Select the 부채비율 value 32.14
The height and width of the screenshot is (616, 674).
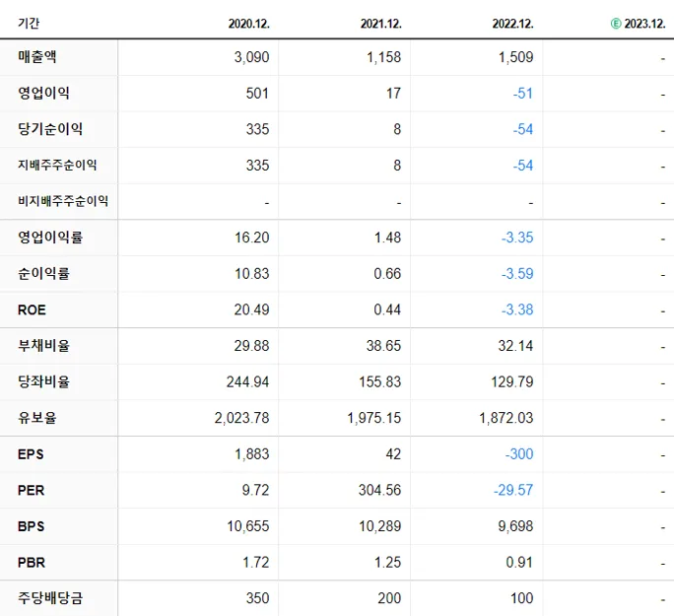coord(515,346)
